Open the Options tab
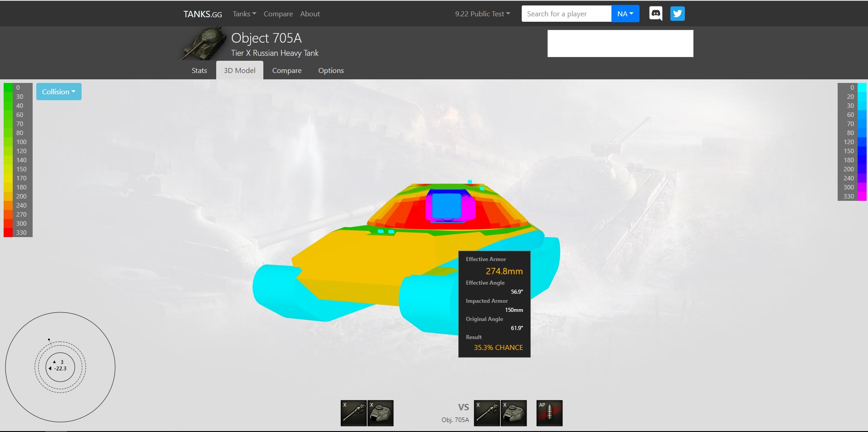868x432 pixels. pyautogui.click(x=331, y=71)
